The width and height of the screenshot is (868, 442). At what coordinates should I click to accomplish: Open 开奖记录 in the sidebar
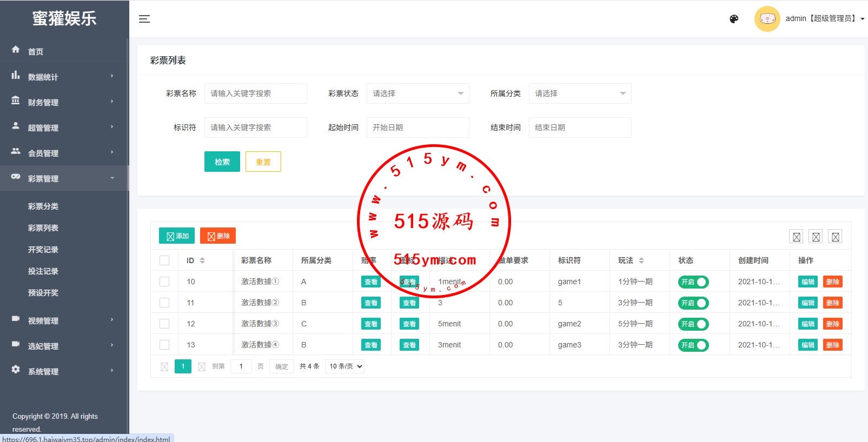(x=43, y=250)
